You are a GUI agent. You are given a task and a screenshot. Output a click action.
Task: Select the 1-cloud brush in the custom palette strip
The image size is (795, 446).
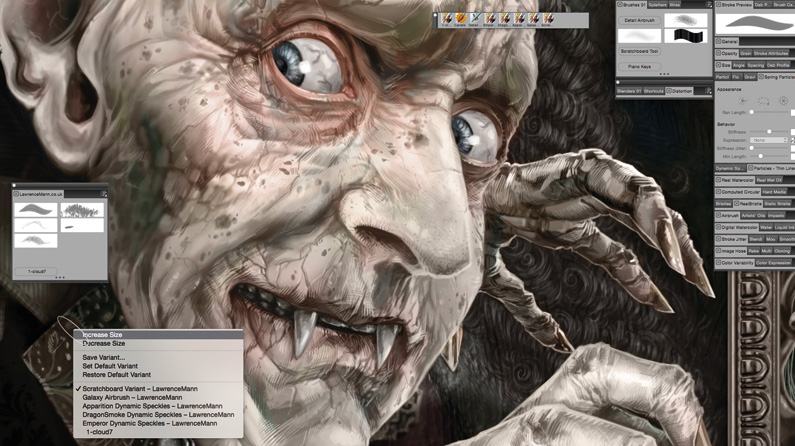point(446,19)
